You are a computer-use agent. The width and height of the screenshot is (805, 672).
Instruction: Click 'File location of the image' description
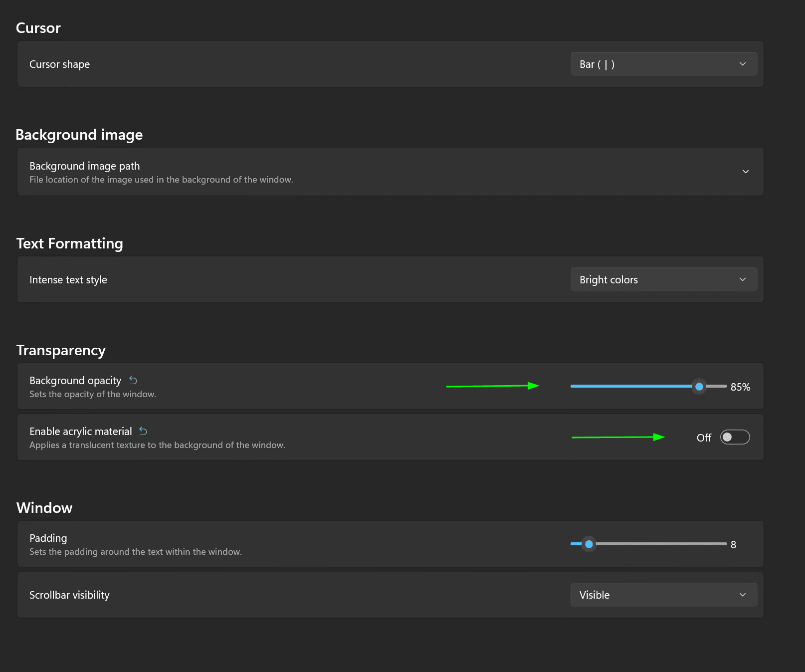coord(161,180)
